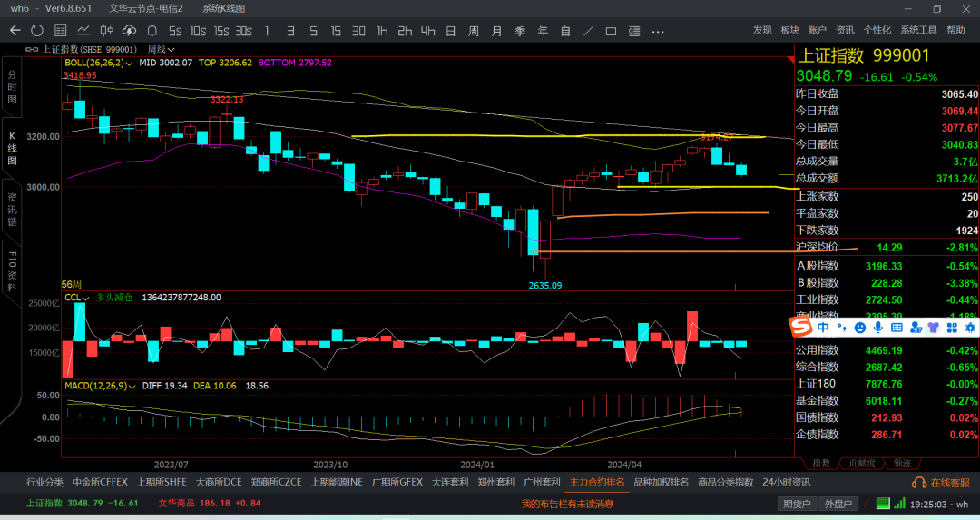Select the line drawing tool icon
Image resolution: width=980 pixels, height=520 pixels.
[x=588, y=31]
